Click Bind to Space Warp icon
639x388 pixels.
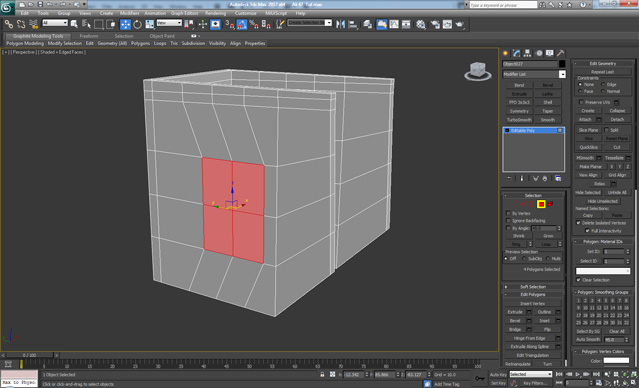coord(33,24)
